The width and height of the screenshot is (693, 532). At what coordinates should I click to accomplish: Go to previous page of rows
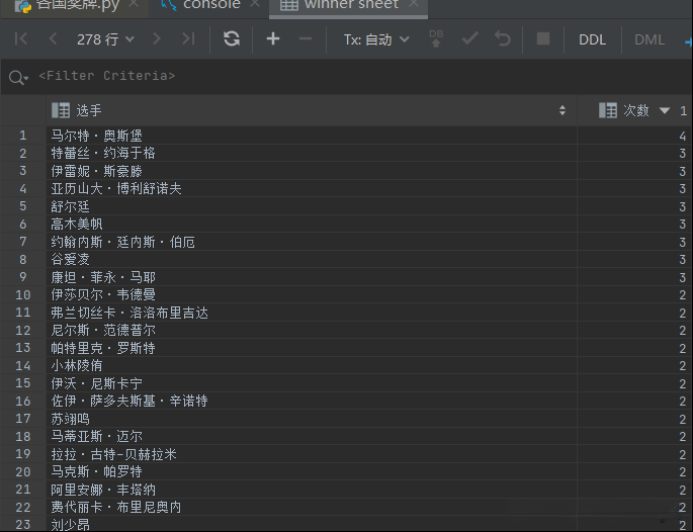coord(53,39)
